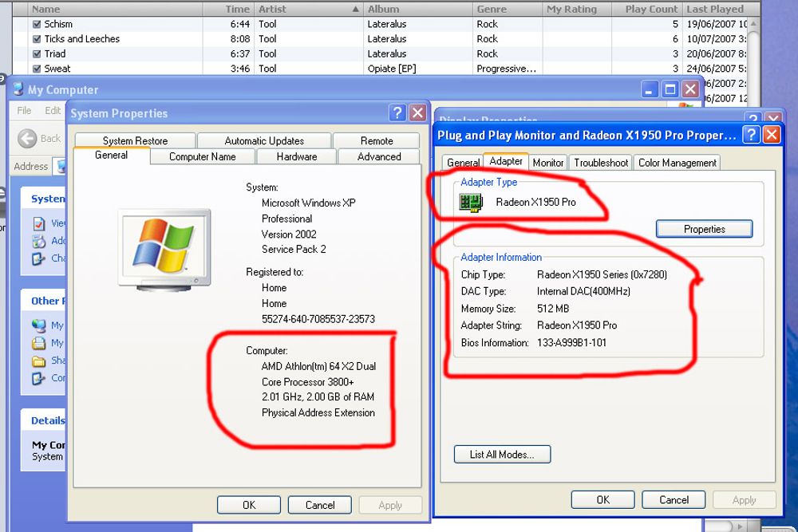Sort the song list by Album column
This screenshot has width=798, height=532.
point(417,9)
